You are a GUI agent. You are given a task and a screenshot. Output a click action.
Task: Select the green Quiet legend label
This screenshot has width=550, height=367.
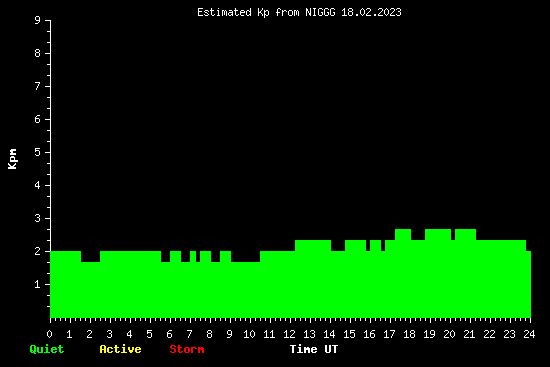pyautogui.click(x=47, y=349)
